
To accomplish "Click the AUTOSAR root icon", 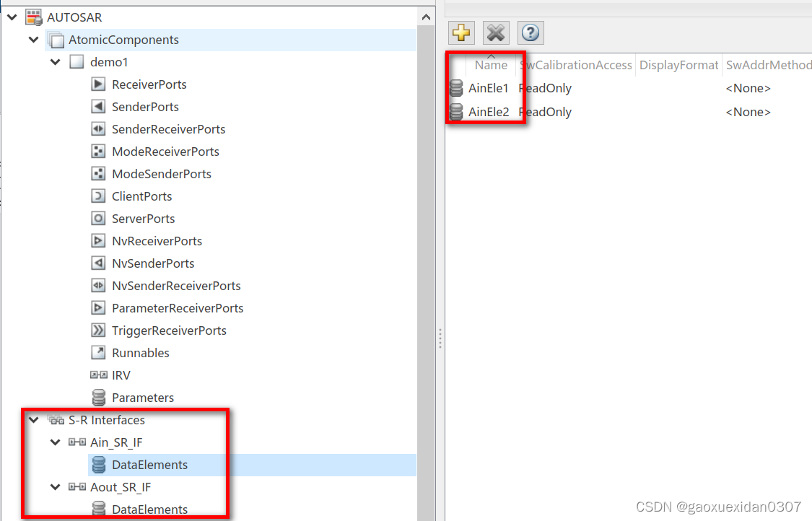I will tap(34, 17).
